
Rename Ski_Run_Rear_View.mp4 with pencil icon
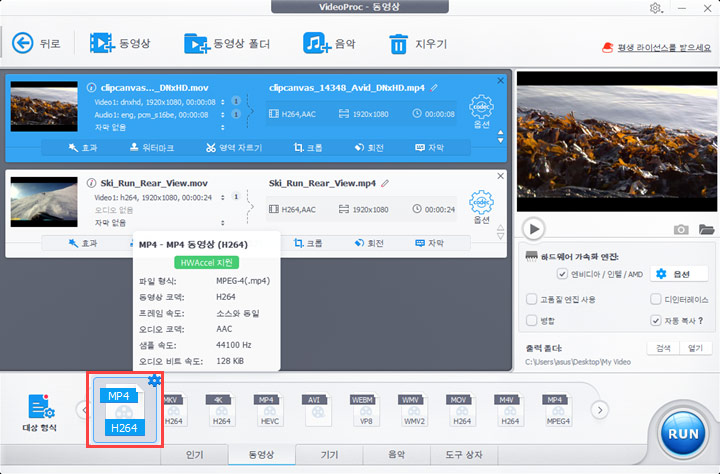coord(385,183)
